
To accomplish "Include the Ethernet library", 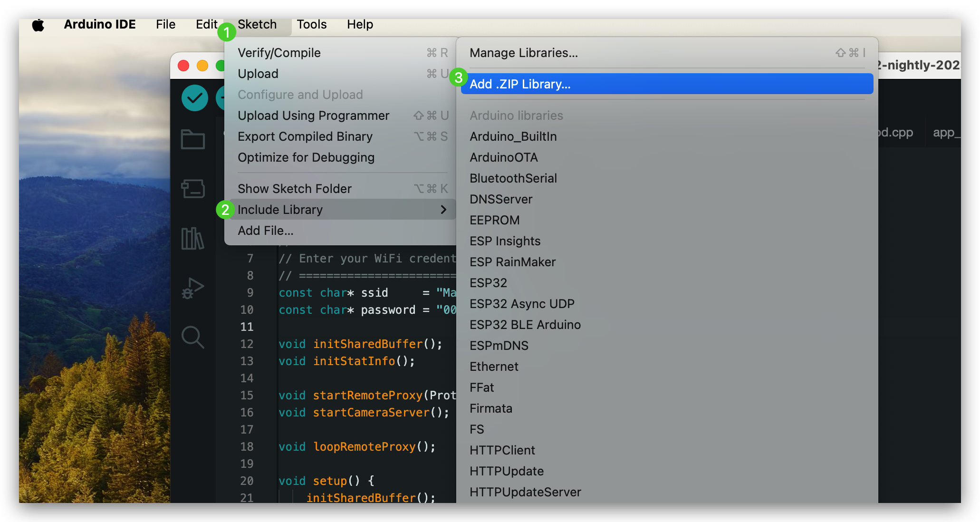I will pyautogui.click(x=667, y=367).
